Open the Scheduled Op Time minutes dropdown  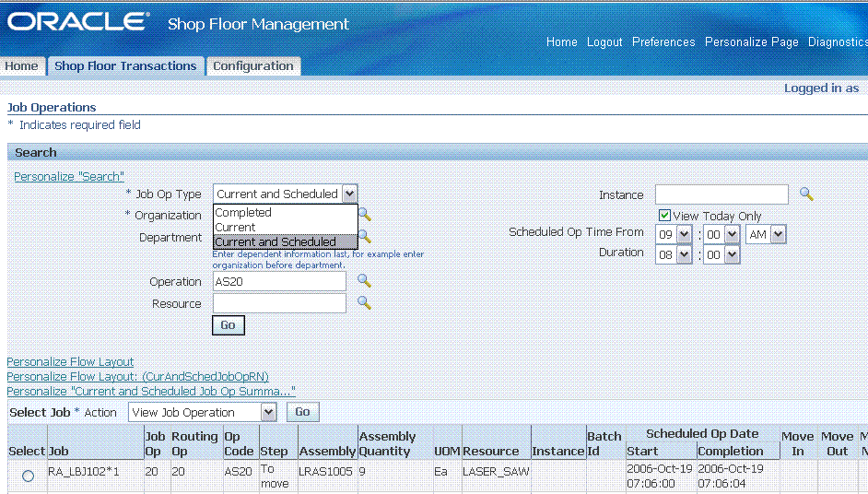(733, 234)
